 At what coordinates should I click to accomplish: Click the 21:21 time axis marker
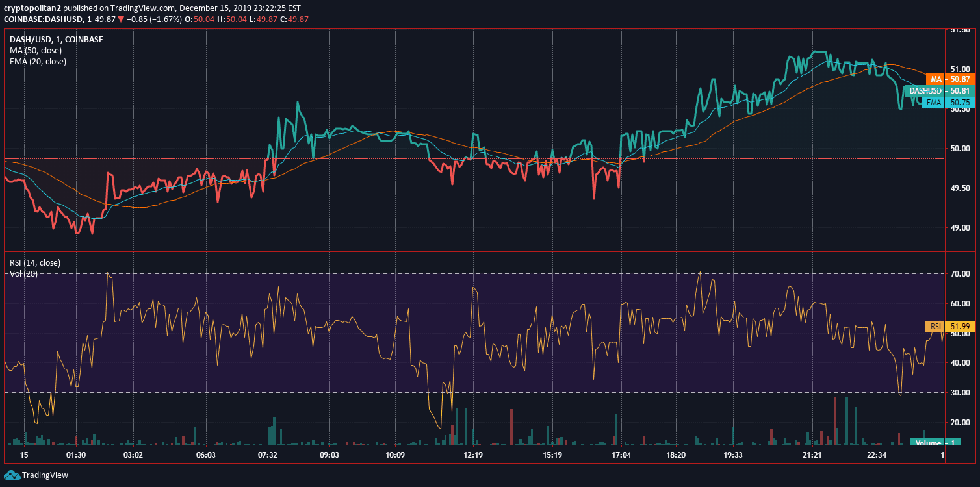click(812, 455)
